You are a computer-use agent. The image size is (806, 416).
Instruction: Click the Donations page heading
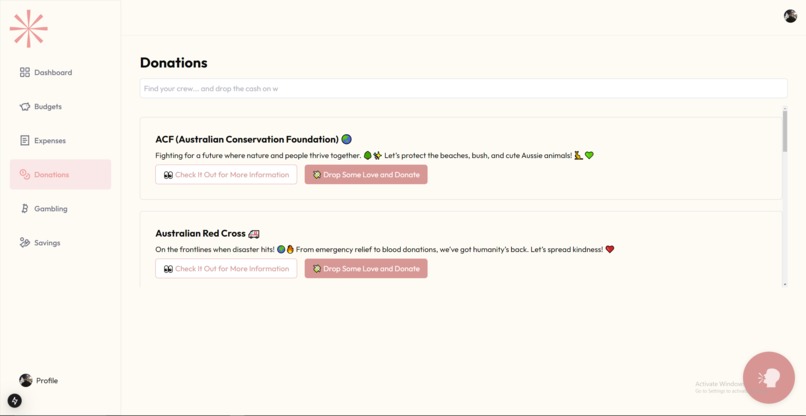pyautogui.click(x=174, y=63)
